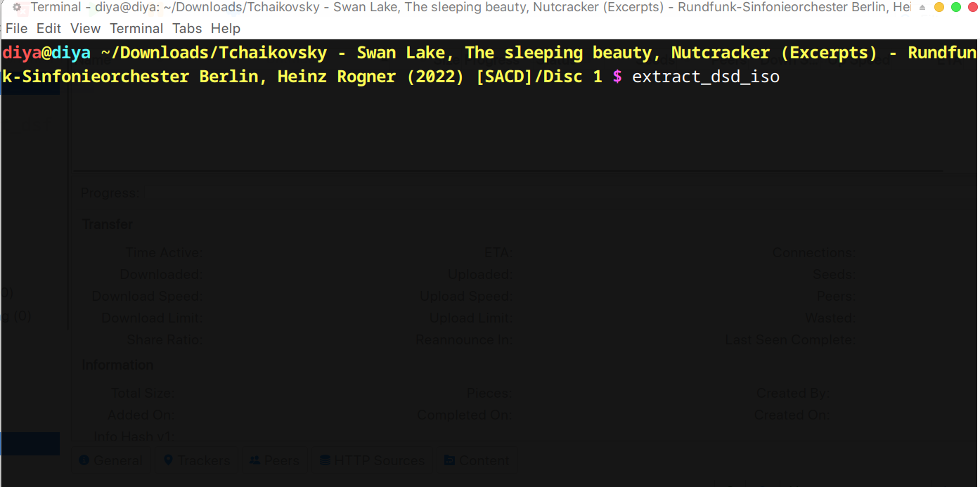980x487 pixels.
Task: Open the Tabs menu in Terminal
Action: click(x=187, y=29)
